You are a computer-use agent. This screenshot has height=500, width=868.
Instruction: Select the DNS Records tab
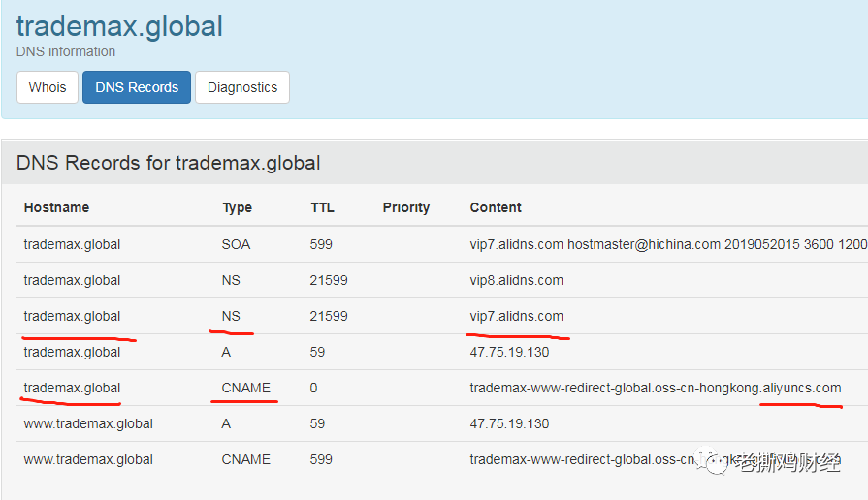[x=137, y=87]
